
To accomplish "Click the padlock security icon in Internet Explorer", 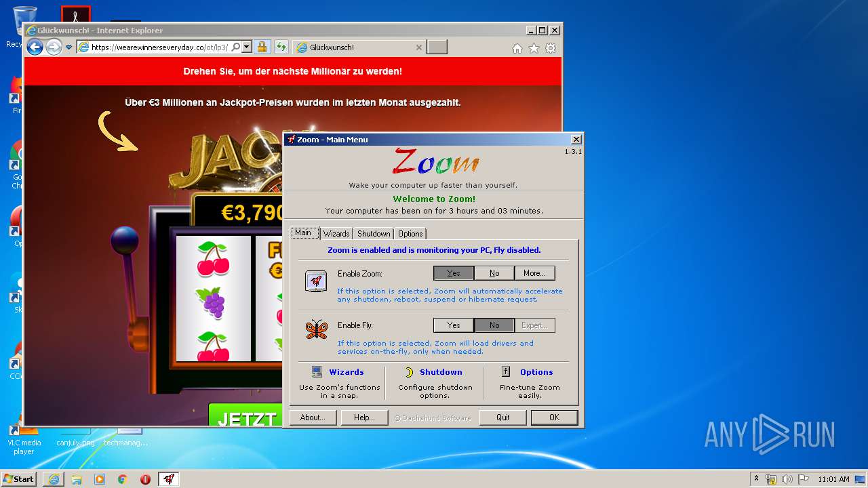I will coord(262,47).
